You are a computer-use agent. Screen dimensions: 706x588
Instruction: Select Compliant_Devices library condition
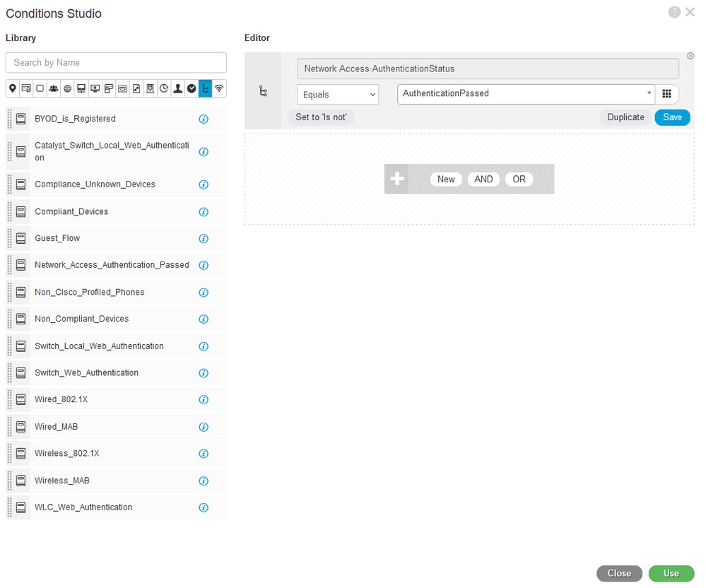[116, 211]
